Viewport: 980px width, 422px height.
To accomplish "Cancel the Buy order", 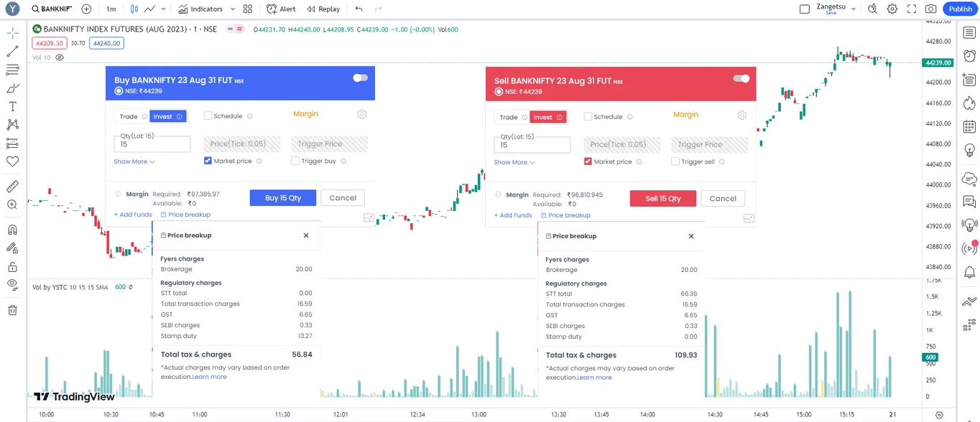I will pyautogui.click(x=343, y=197).
